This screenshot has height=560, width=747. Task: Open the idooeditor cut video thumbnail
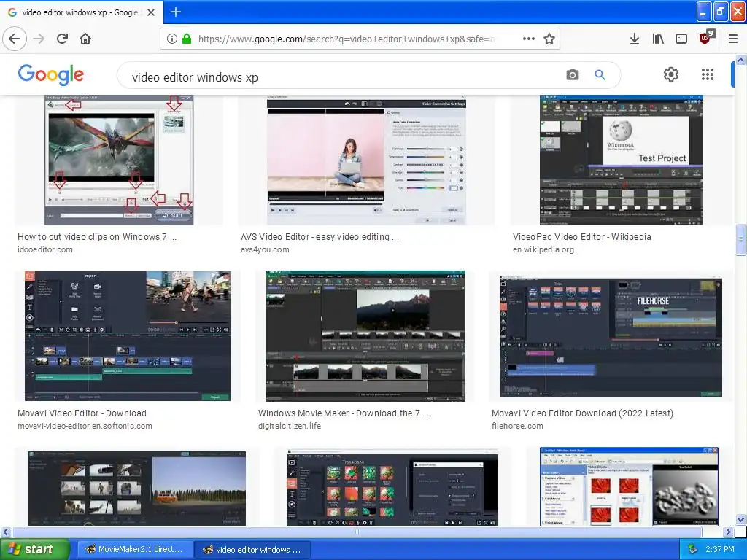119,160
